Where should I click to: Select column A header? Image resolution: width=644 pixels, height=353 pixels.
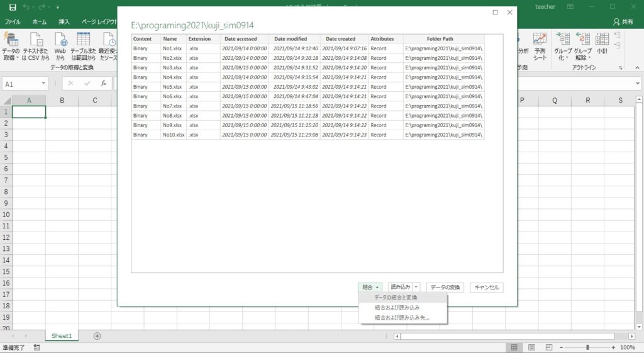[29, 100]
